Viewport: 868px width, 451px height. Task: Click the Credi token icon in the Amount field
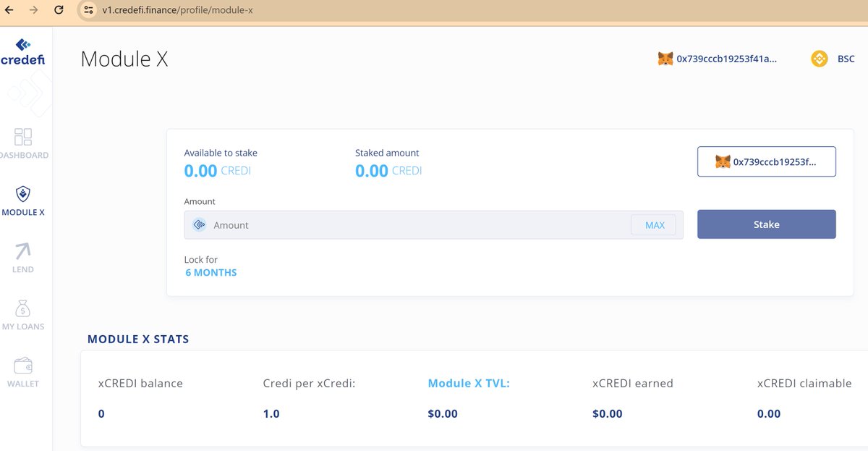(x=200, y=225)
